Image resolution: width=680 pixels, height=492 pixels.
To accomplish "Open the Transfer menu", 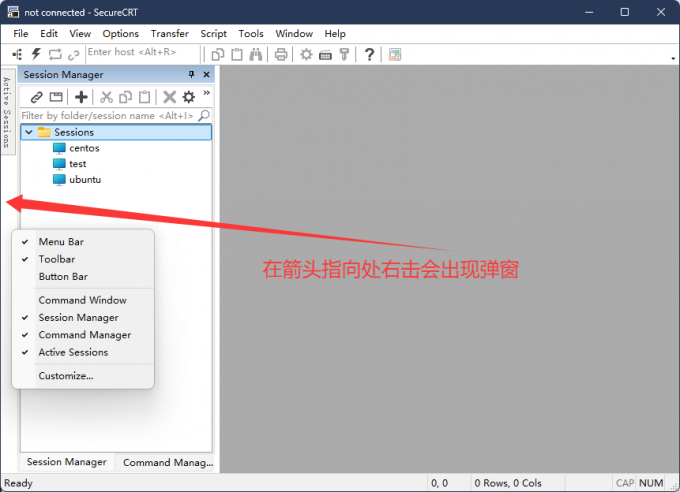I will pyautogui.click(x=170, y=34).
